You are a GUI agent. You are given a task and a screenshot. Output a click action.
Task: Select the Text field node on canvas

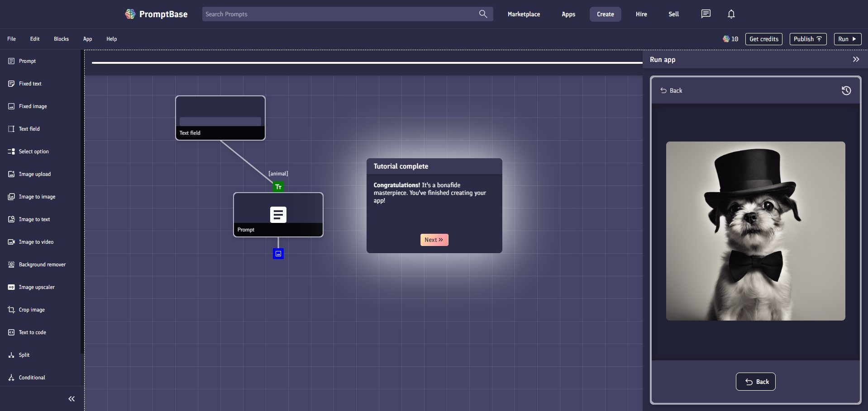pyautogui.click(x=220, y=118)
